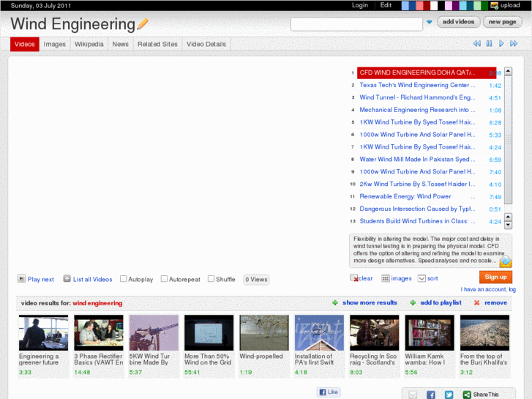Click green plus beside add to playlist

pos(413,302)
